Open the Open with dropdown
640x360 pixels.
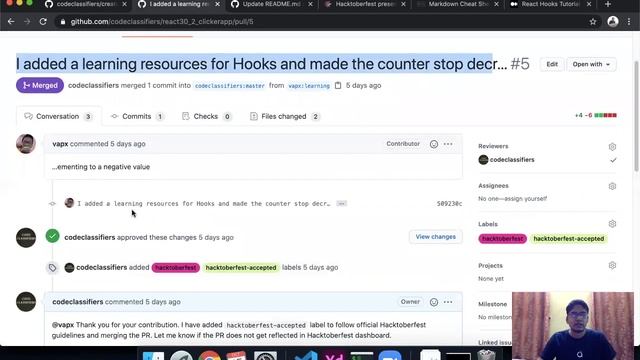(x=591, y=64)
